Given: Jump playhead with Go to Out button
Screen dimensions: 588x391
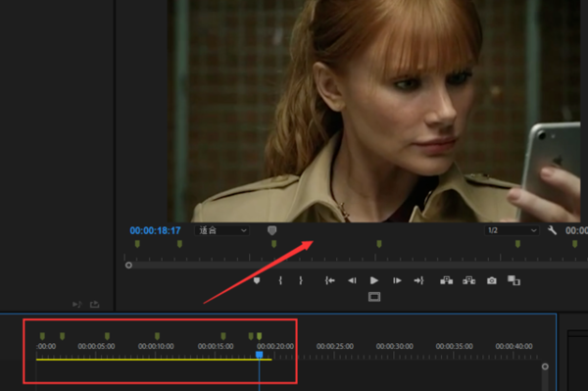Looking at the screenshot, I should (418, 280).
